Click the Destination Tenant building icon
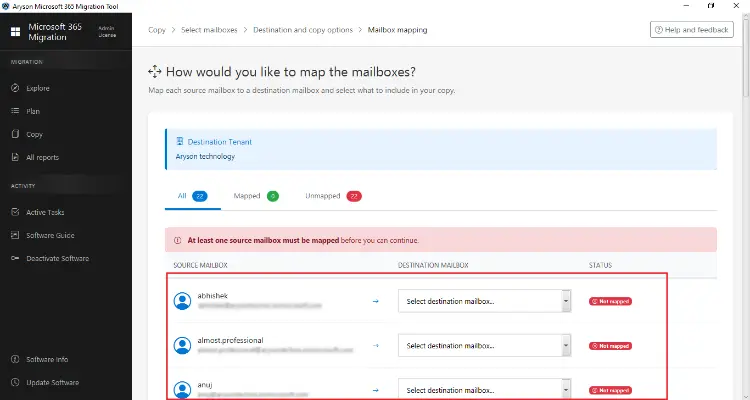The width and height of the screenshot is (750, 400). pyautogui.click(x=180, y=142)
